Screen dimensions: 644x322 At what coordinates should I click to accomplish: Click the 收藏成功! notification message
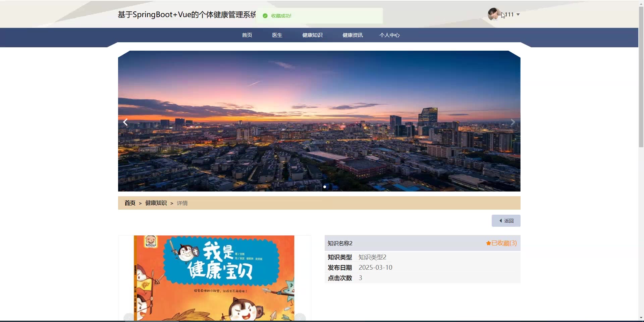point(281,16)
